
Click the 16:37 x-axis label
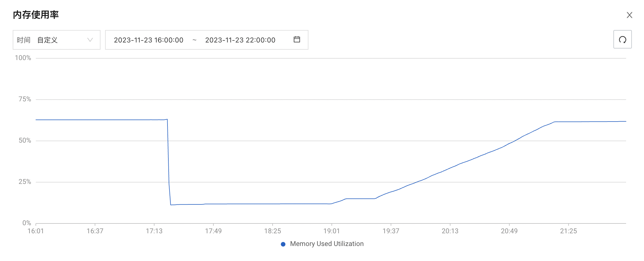pos(95,231)
